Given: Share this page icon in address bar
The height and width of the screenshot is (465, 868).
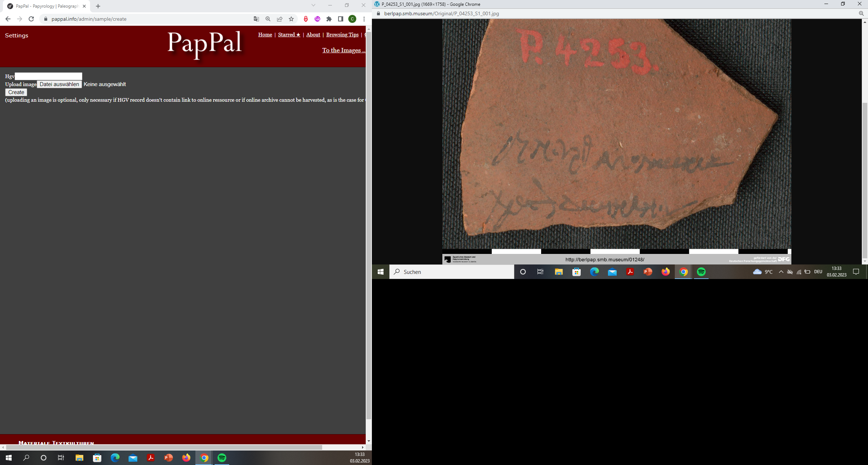Looking at the screenshot, I should tap(280, 19).
